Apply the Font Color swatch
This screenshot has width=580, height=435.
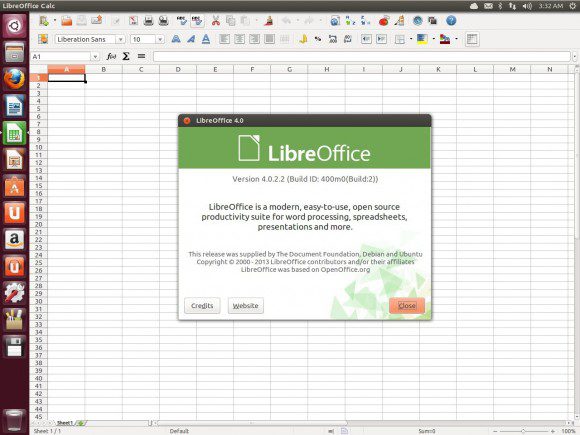tap(445, 39)
